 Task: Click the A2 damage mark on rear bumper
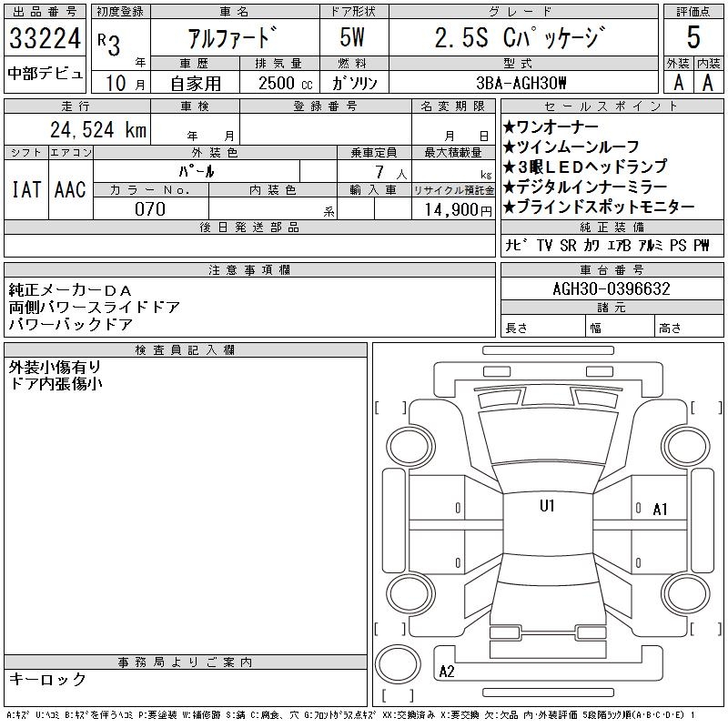coord(446,672)
